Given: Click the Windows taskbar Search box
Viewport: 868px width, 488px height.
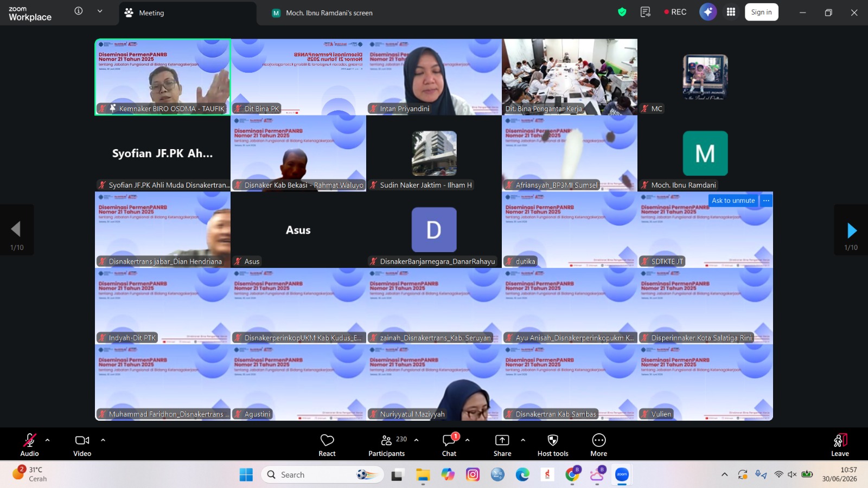Looking at the screenshot, I should click(322, 475).
